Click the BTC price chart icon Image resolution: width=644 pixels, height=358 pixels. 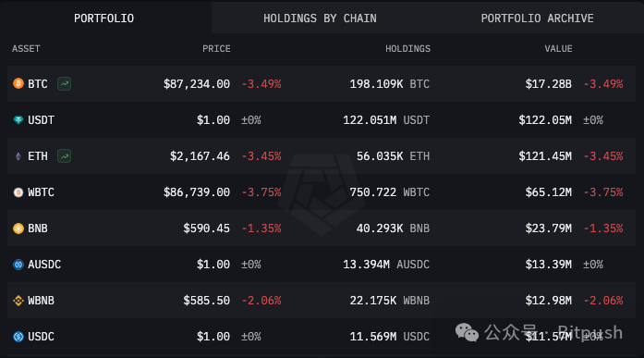point(64,84)
